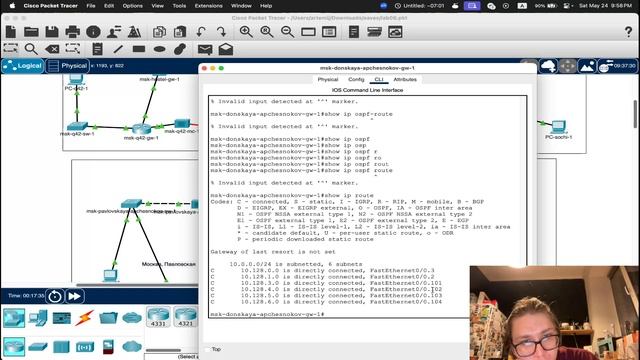Open the Tools menu

click(x=179, y=6)
